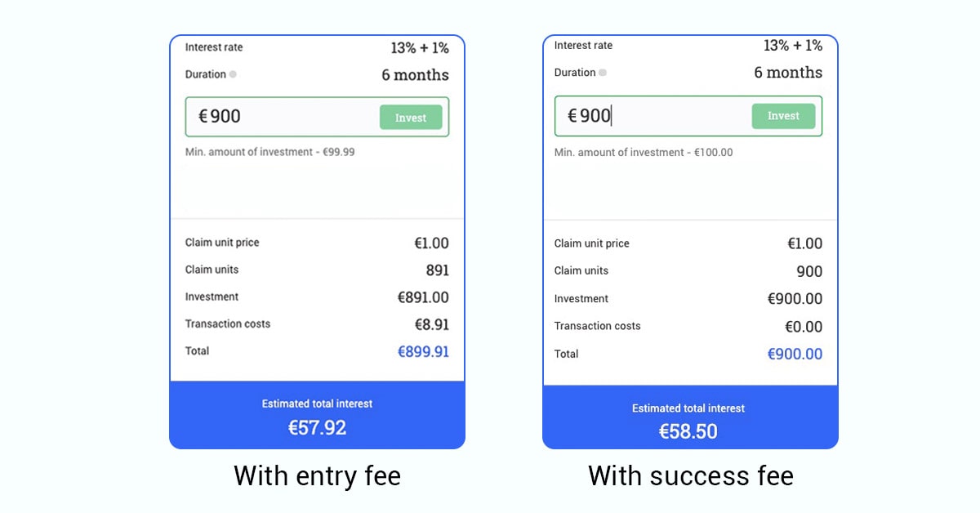Click the 6 months duration value on right card
This screenshot has width=980, height=513.
tap(789, 73)
